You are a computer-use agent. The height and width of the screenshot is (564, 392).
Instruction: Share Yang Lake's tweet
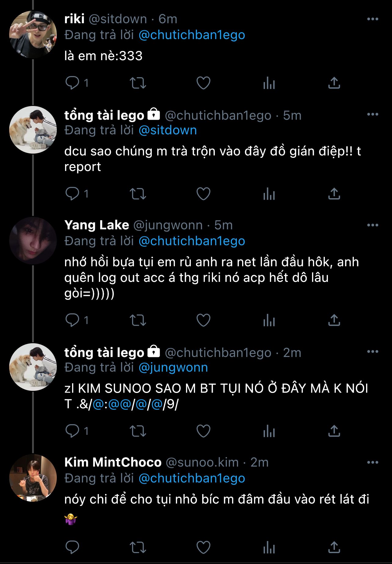(334, 320)
